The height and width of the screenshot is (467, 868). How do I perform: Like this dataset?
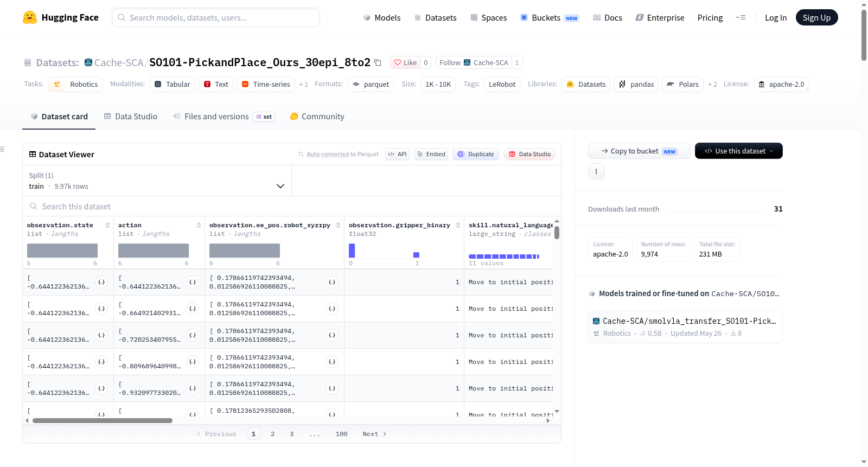[405, 62]
